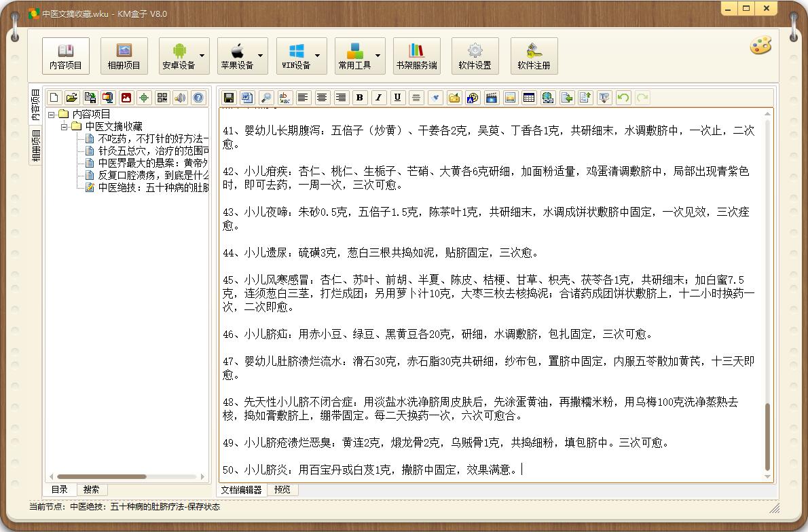This screenshot has height=532, width=808.
Task: Click the save-all documents icon
Action: click(x=90, y=97)
